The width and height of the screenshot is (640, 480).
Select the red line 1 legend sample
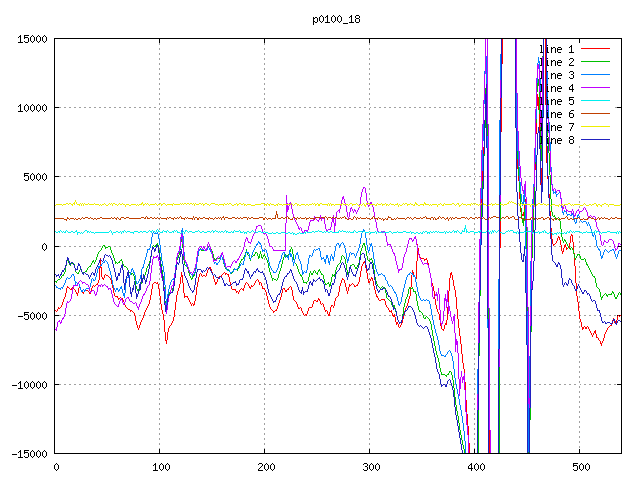pos(596,49)
